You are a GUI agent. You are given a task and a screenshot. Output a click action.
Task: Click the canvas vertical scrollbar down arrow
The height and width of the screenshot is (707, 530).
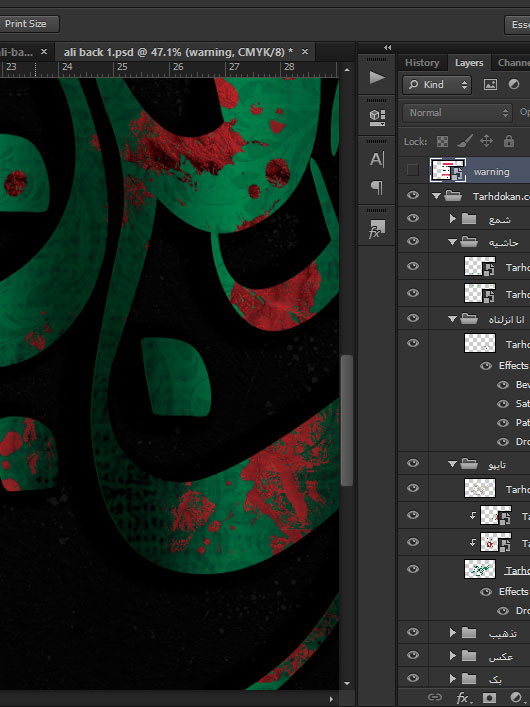pyautogui.click(x=346, y=684)
